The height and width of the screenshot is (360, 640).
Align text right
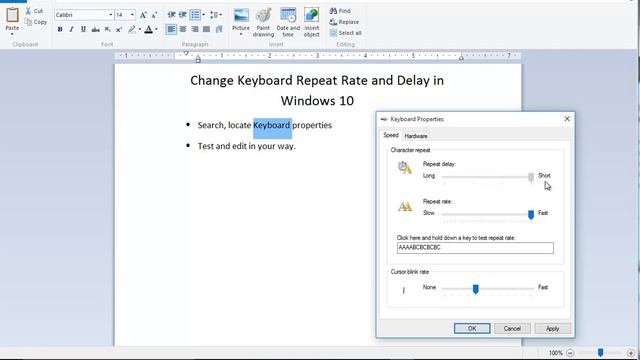point(195,29)
